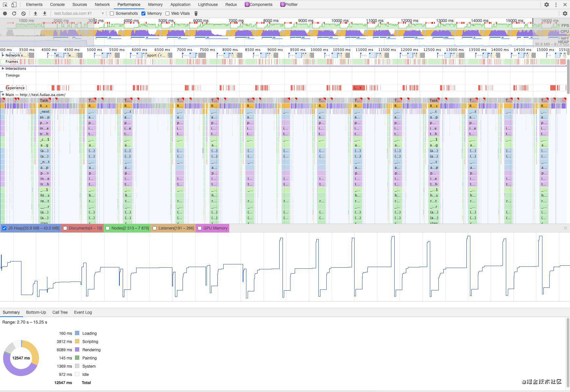Screen dimensions: 570x392
Task: Click the layout shift 'L...t' block in Experience
Action: [359, 88]
